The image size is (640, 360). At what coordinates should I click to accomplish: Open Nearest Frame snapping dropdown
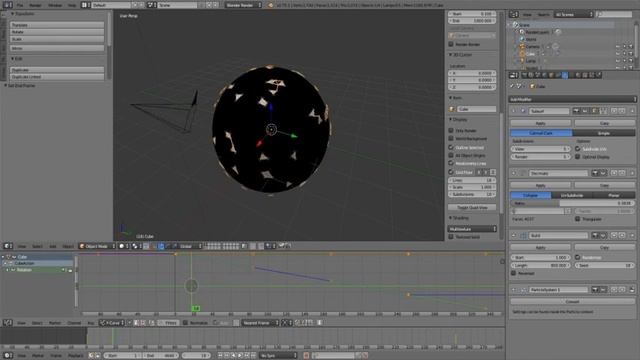[260, 323]
